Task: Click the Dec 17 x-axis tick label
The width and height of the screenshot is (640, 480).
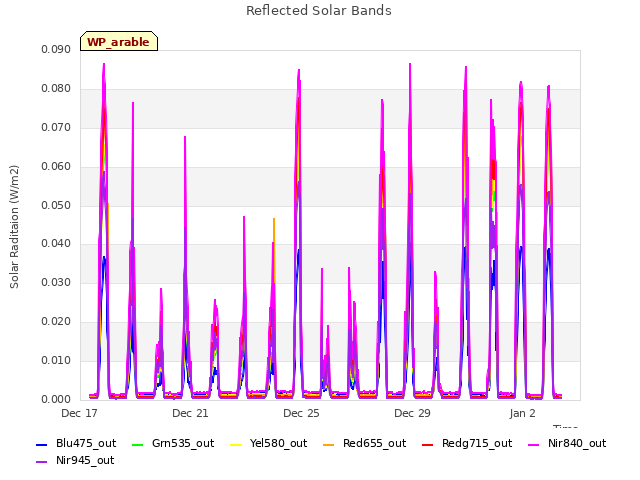Action: 79,413
